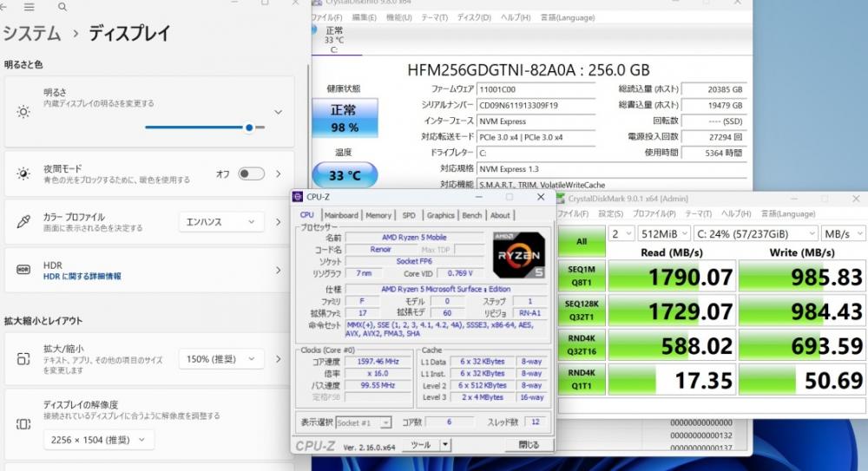
Task: Click the color profile eyedropper icon
Action: tap(23, 222)
